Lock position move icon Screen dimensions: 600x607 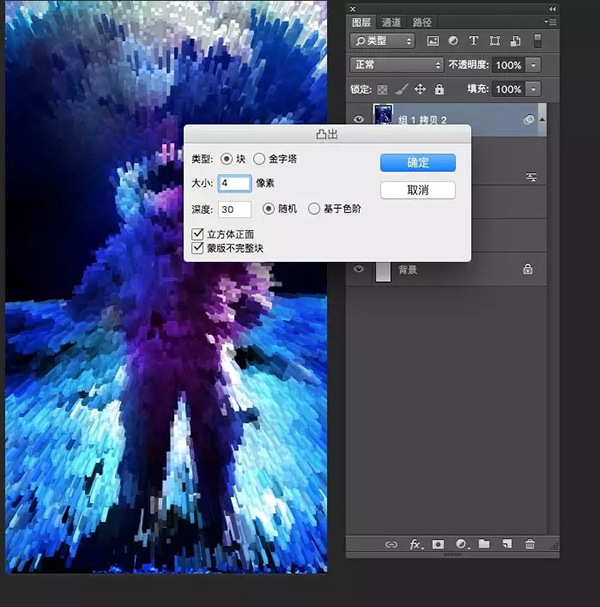[x=420, y=89]
